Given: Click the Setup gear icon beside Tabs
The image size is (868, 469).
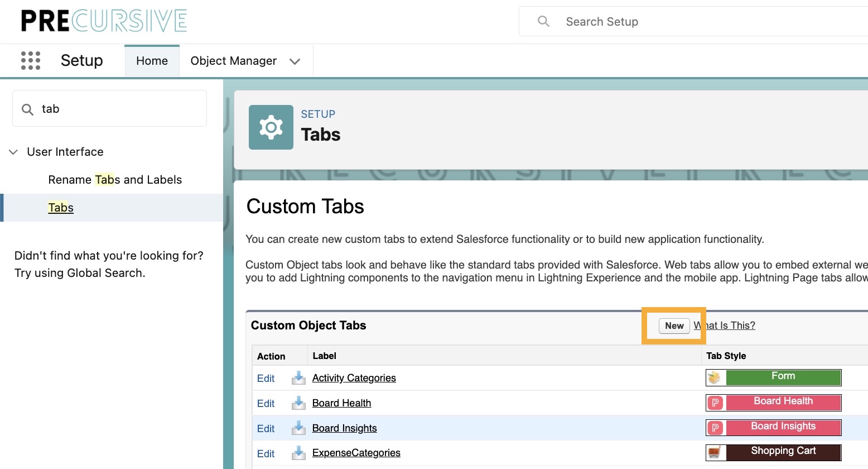Looking at the screenshot, I should [271, 127].
